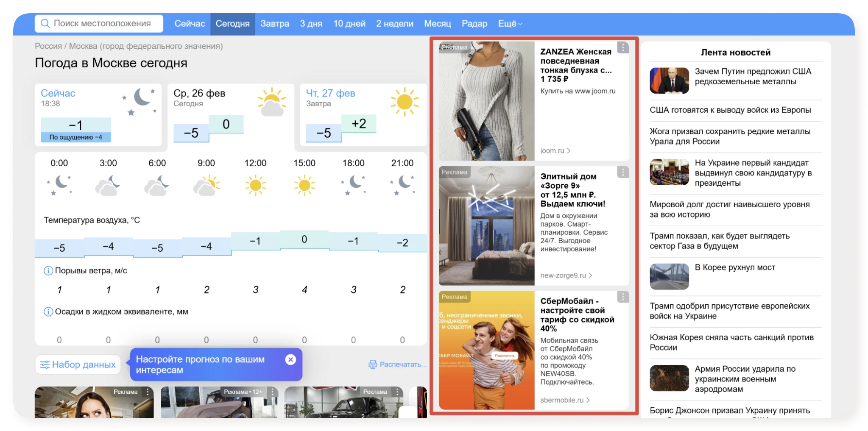
Task: Open the 3 дня forecast tab
Action: (x=311, y=24)
